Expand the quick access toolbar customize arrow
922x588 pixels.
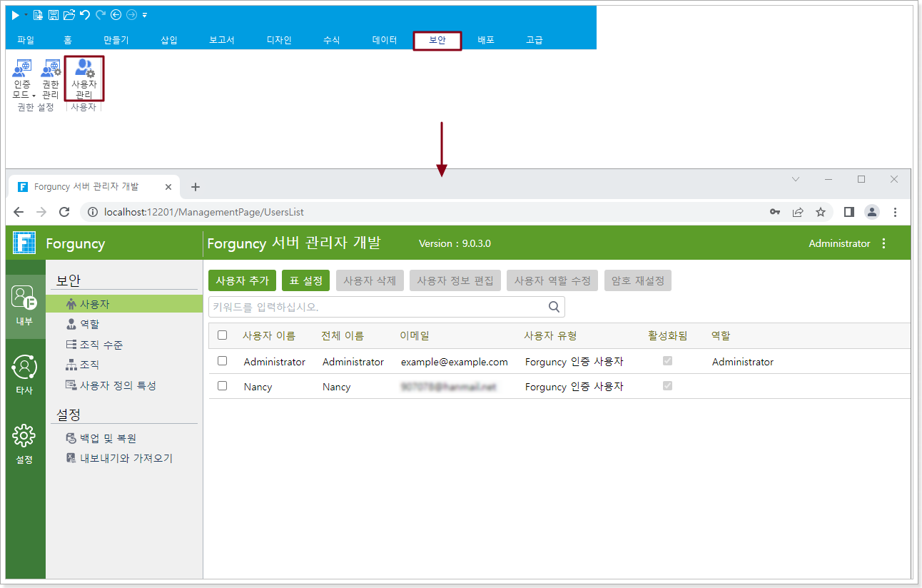point(145,15)
